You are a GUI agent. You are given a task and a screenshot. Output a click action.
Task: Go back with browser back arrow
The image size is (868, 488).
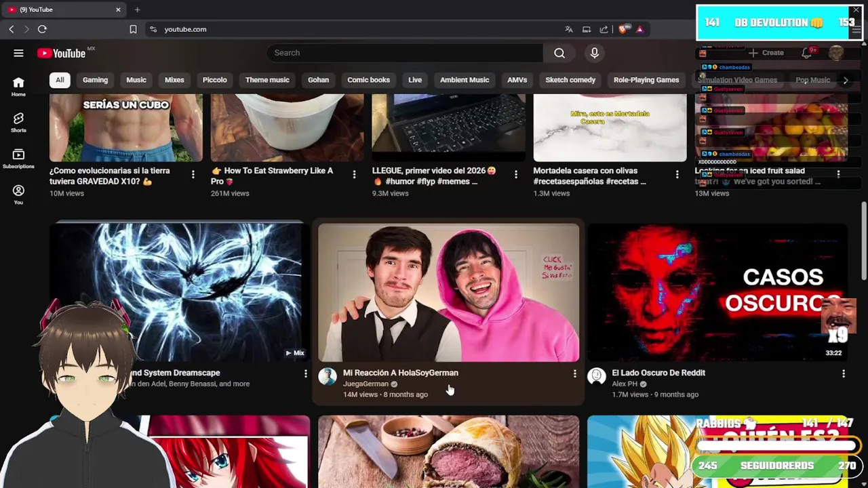(x=12, y=29)
